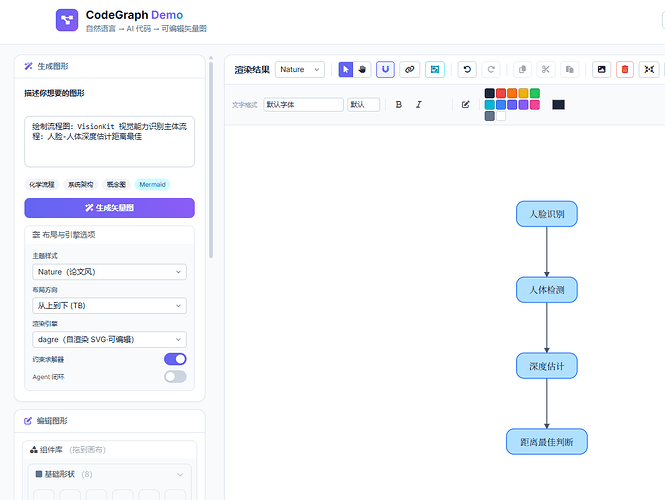Image resolution: width=665 pixels, height=500 pixels.
Task: Open the 默认 font size dropdown
Action: point(363,104)
